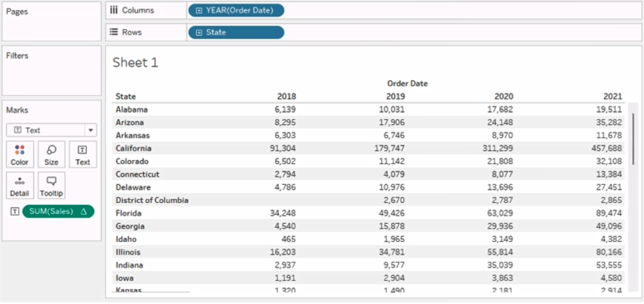Click the Rows shelf icon
644x304 pixels.
(115, 32)
